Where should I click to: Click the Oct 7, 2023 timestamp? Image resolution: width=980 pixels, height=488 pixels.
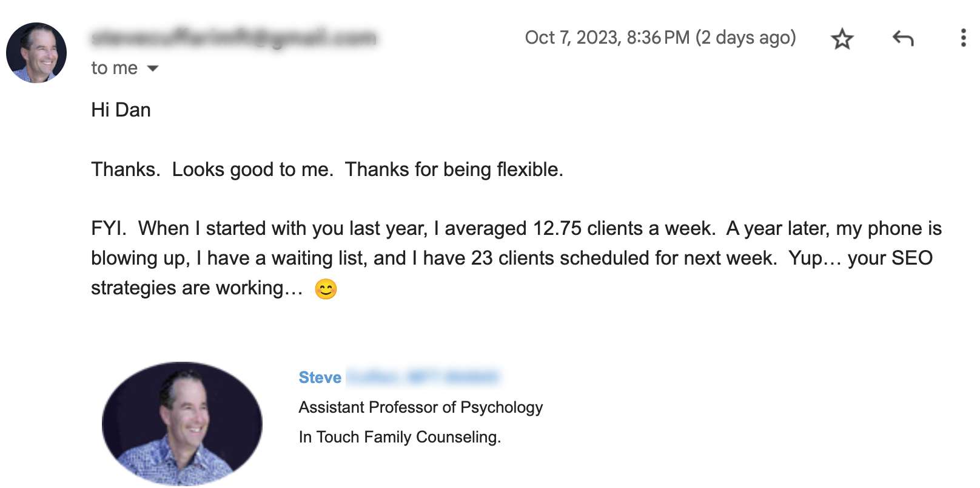click(607, 38)
